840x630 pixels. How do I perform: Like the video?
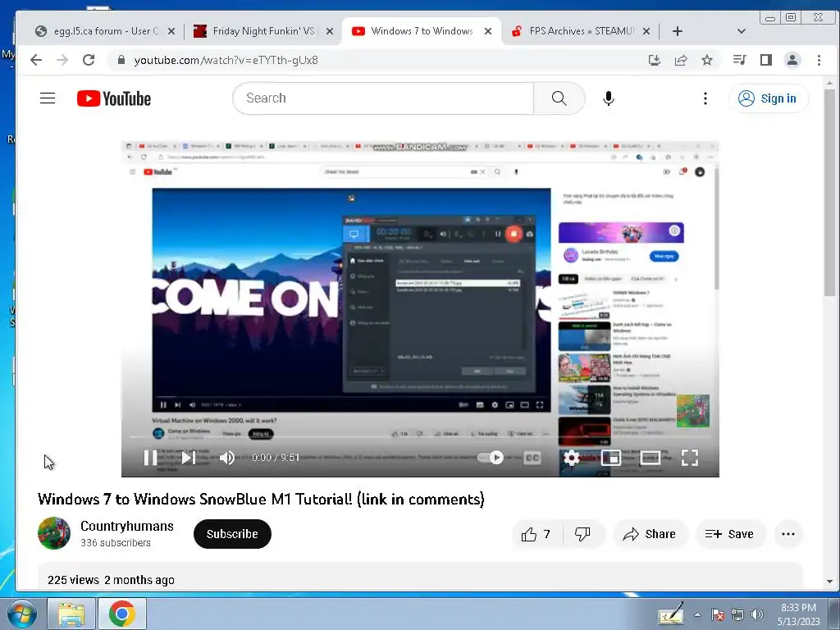click(537, 534)
